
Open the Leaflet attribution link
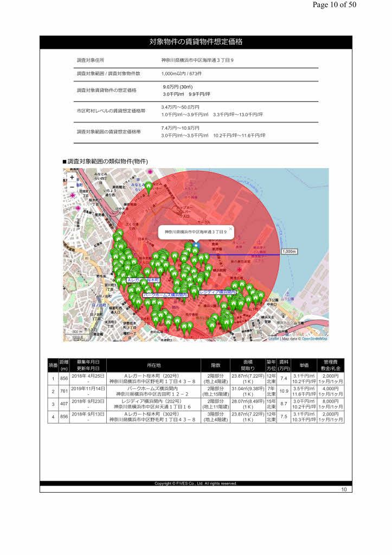tap(274, 339)
